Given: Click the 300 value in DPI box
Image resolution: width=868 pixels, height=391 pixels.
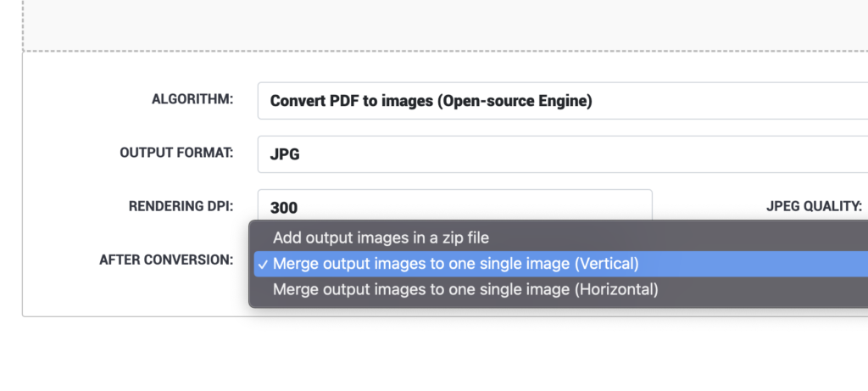Looking at the screenshot, I should pos(284,209).
